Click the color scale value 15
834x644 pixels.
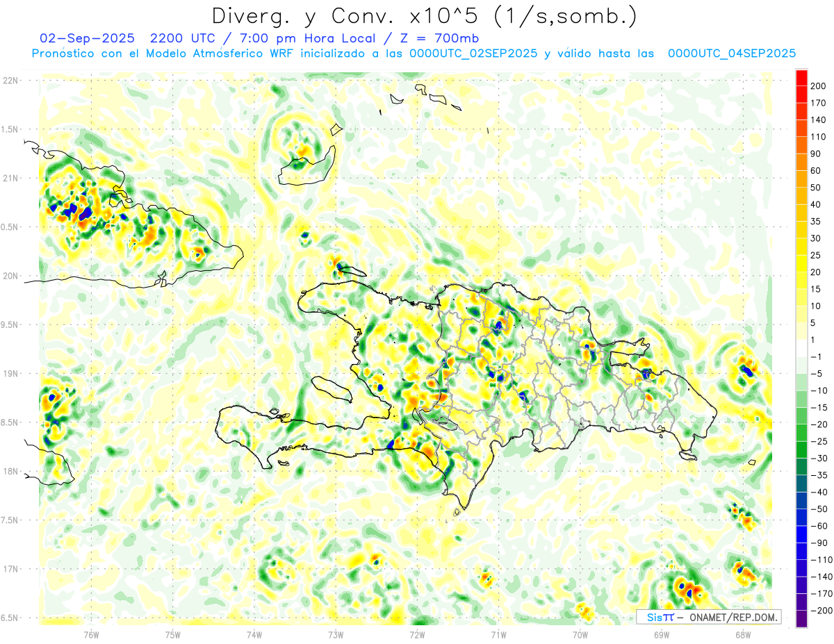click(817, 289)
